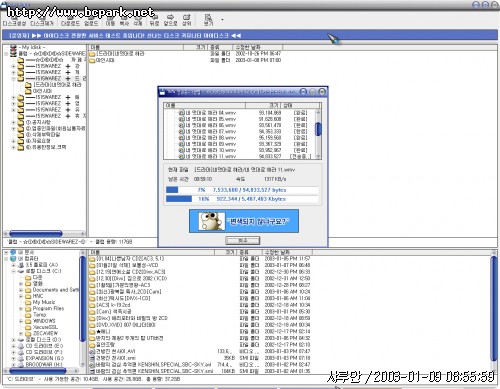Click the 7% current-file progress bar

(242, 190)
